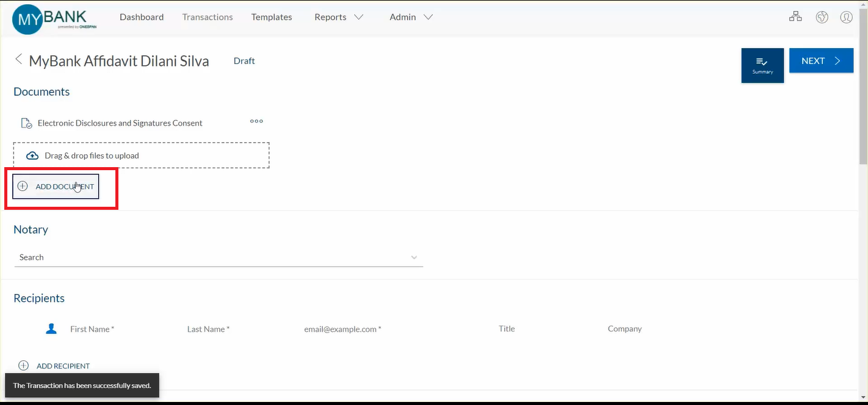Open the three-dot options for the consent document
This screenshot has height=405, width=868.
point(256,121)
